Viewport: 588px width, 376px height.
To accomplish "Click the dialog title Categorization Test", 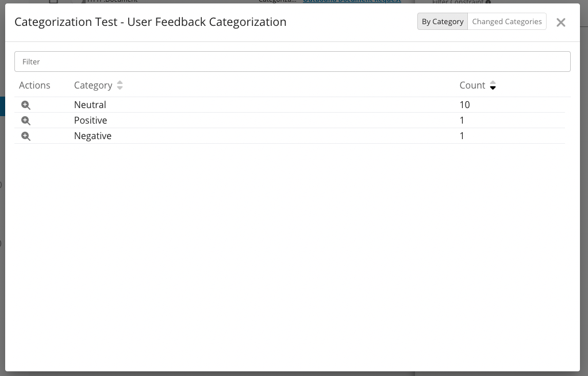I will (150, 22).
